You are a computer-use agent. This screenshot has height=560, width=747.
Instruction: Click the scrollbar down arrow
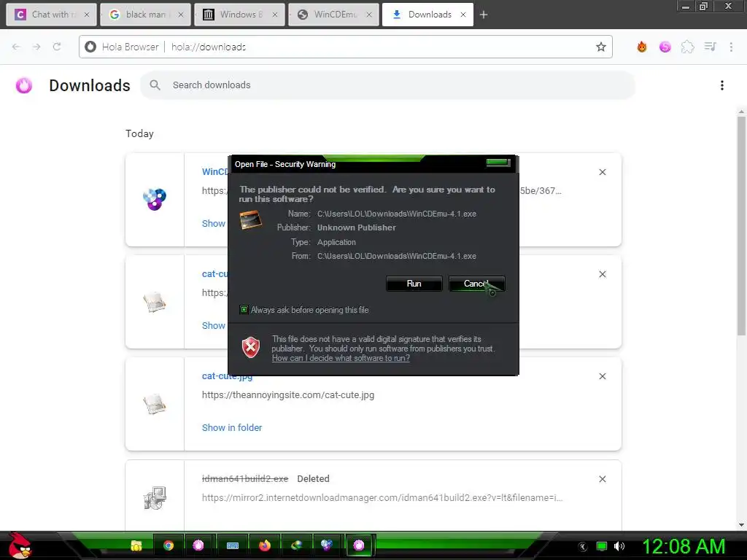741,525
